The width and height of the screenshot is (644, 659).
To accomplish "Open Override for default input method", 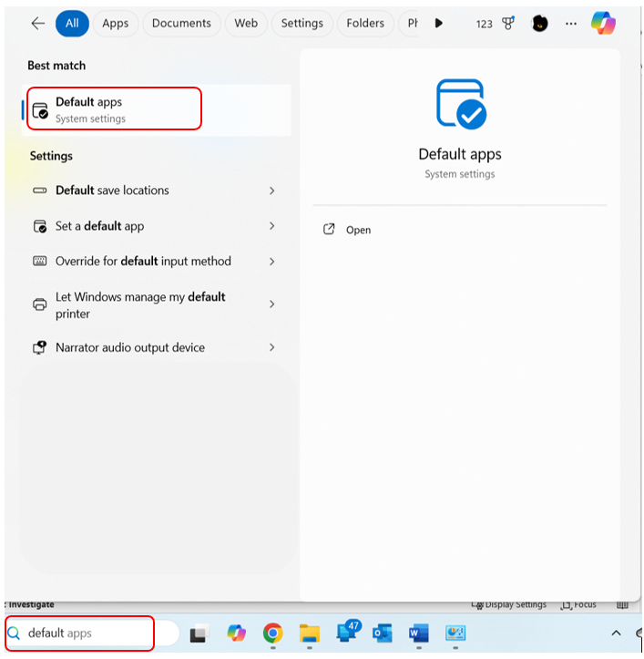I will [157, 262].
